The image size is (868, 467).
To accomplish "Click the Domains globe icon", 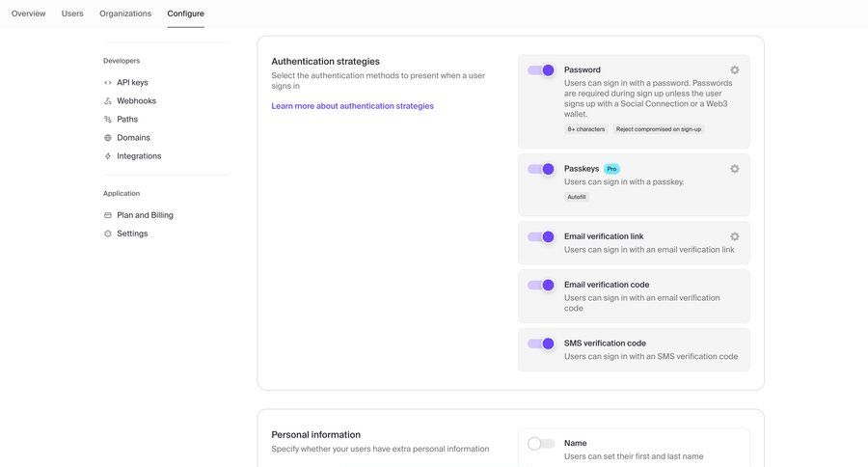I will [107, 137].
